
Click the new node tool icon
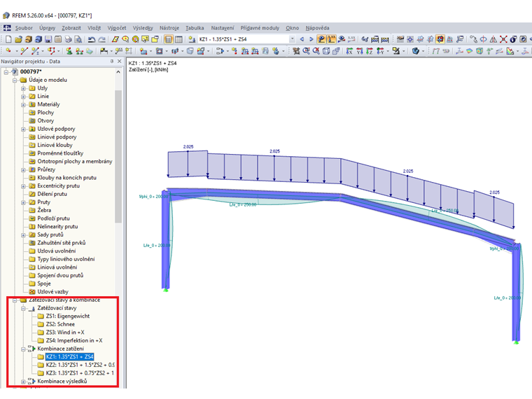tap(8, 51)
